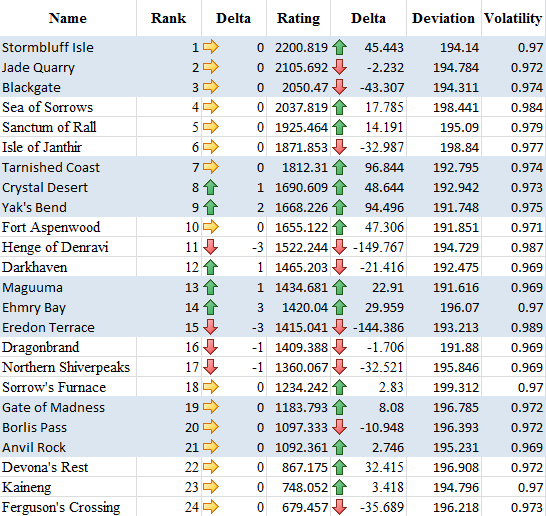
Task: Click the red down arrow beside Henge of Denravi rank
Action: 210,247
